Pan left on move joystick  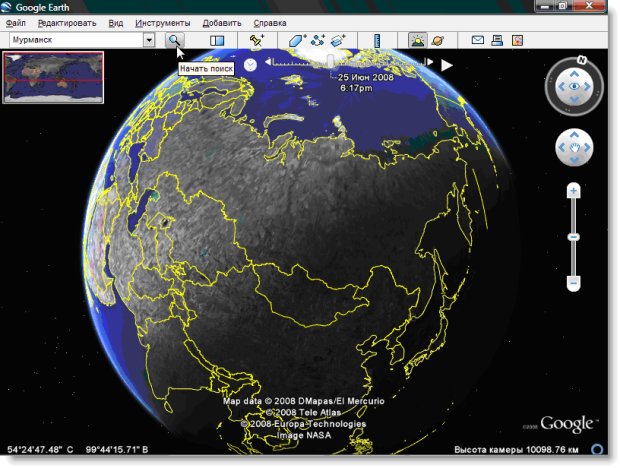561,148
